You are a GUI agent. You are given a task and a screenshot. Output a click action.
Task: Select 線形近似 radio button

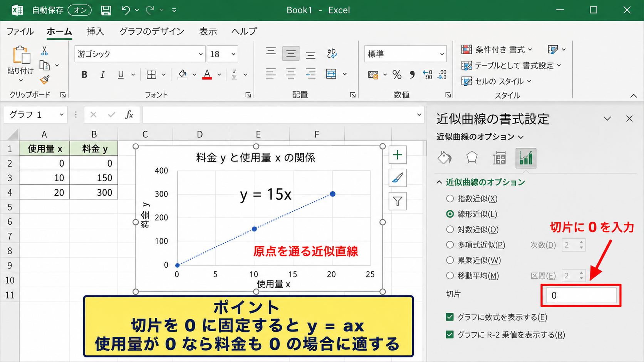pyautogui.click(x=450, y=214)
